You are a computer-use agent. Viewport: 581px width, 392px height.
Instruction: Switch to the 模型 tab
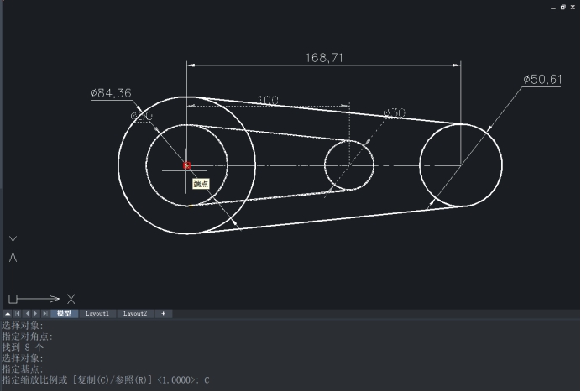click(64, 313)
